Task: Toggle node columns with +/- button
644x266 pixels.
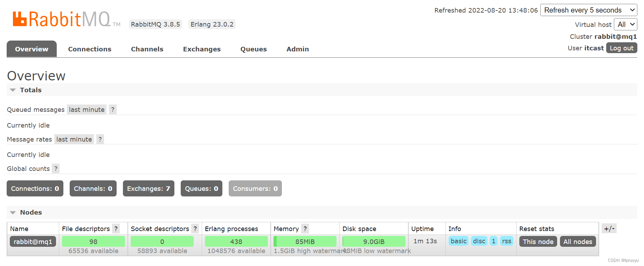Action: 609,229
